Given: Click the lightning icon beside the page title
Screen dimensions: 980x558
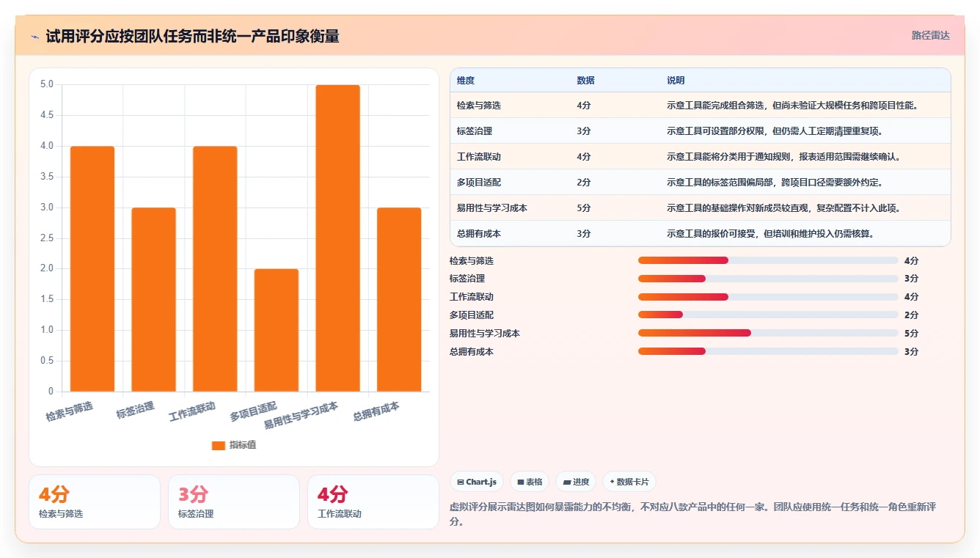Looking at the screenshot, I should click(x=35, y=37).
